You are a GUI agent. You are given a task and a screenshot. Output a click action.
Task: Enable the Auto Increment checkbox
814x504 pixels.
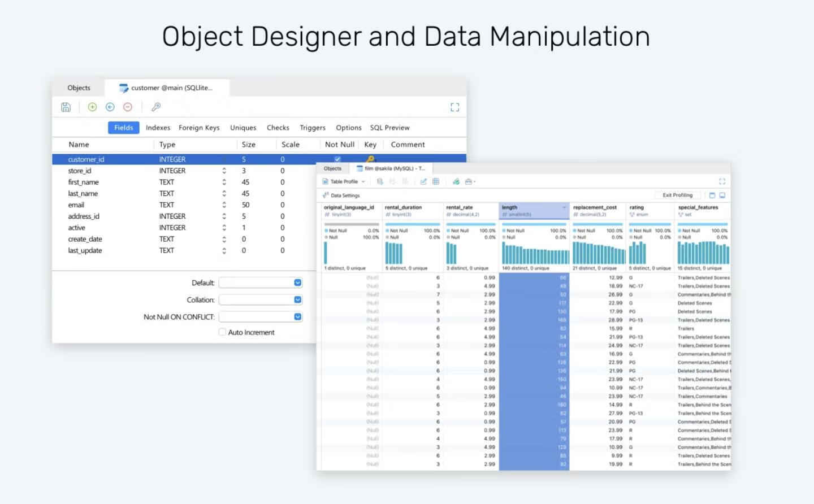[x=223, y=332]
